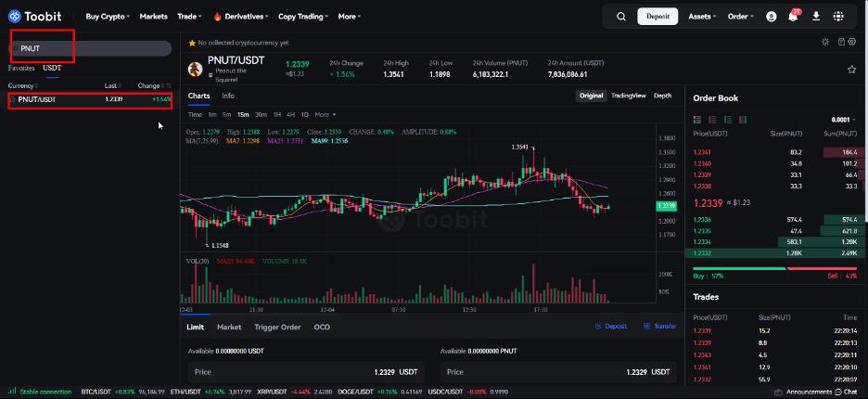Click the Transfer link in order panel
This screenshot has height=399, width=868.
(660, 327)
